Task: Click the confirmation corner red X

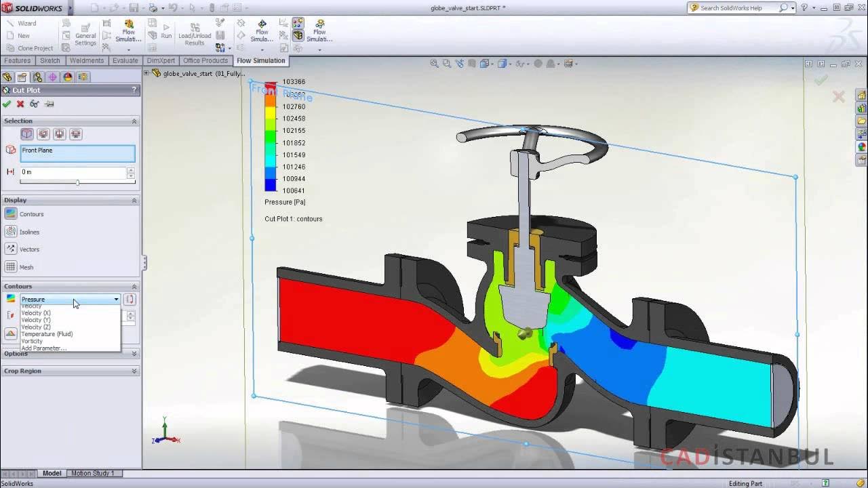Action: (x=839, y=97)
